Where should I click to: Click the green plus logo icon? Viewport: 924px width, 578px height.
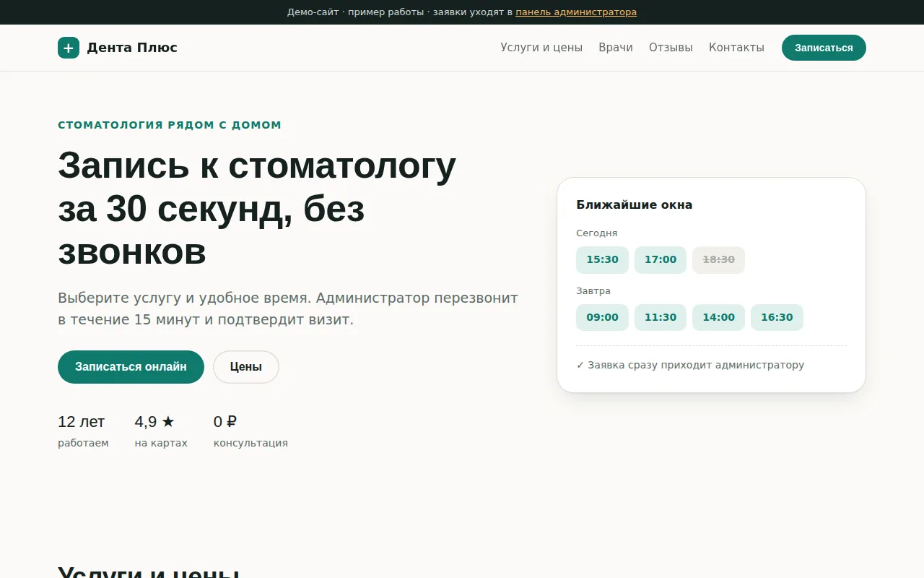click(69, 48)
